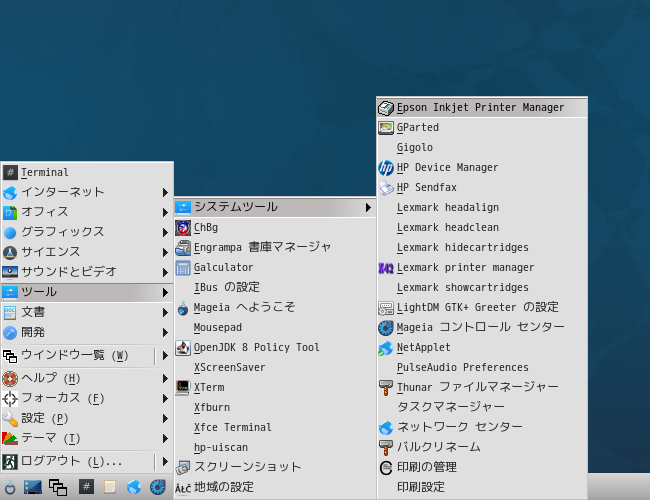Click the 印刷の管理 icon

(x=386, y=468)
